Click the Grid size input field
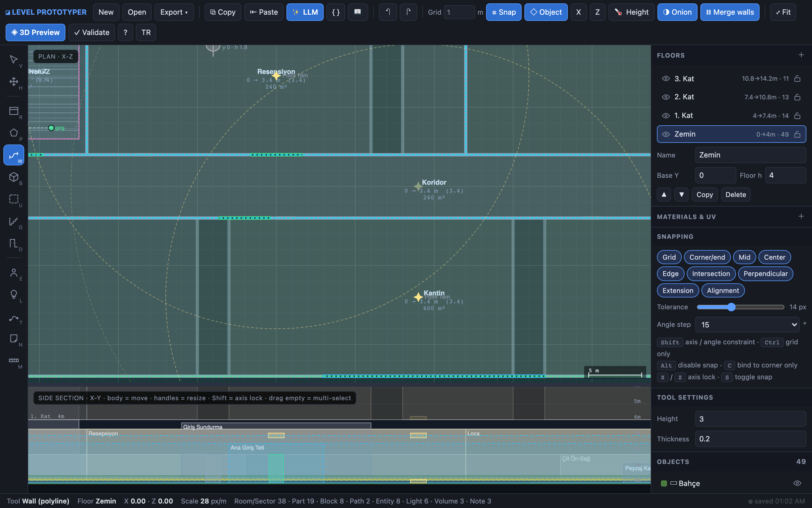 pos(459,12)
